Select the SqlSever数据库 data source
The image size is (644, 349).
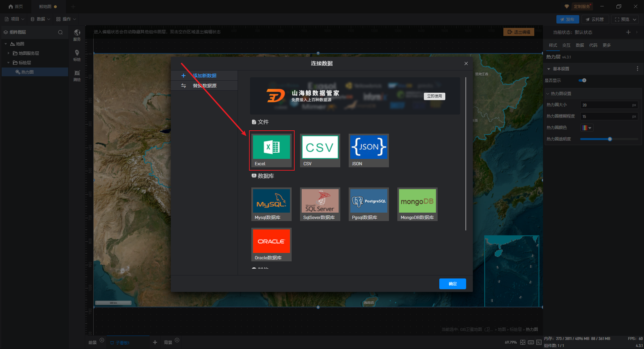coord(320,204)
